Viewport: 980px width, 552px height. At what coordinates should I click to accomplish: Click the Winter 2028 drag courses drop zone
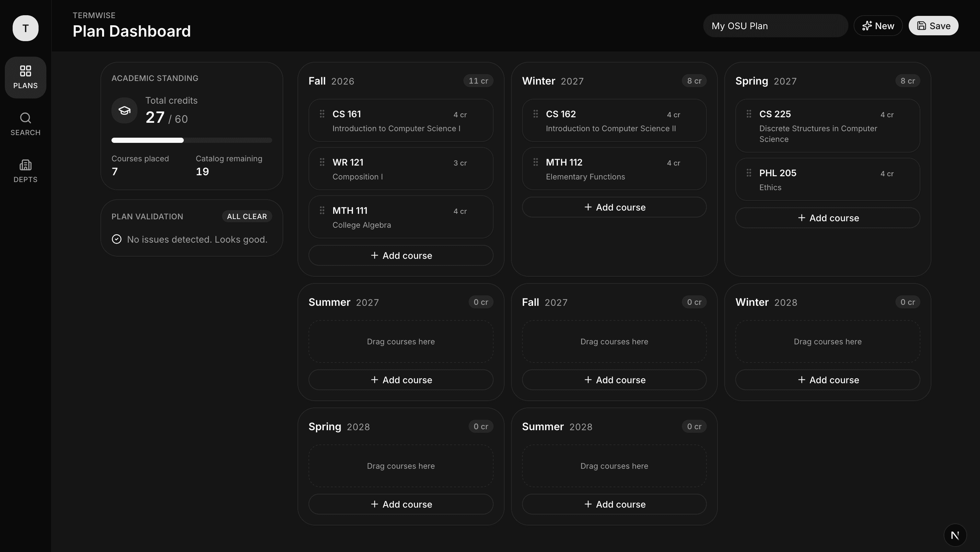click(828, 341)
